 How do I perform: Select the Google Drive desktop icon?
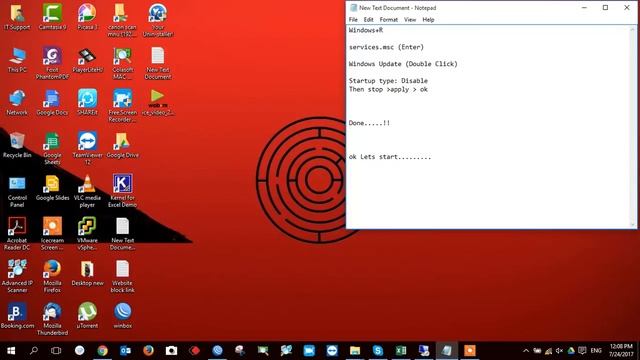[x=122, y=145]
